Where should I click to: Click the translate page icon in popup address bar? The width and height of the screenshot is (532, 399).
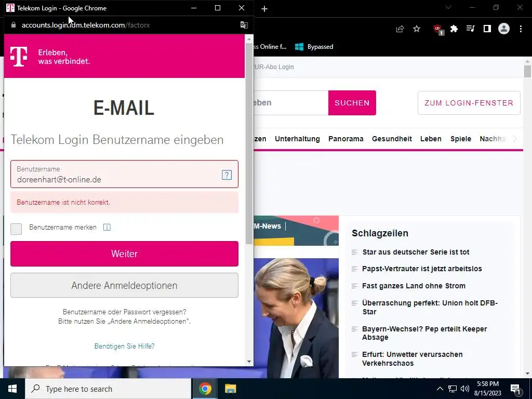coord(244,25)
